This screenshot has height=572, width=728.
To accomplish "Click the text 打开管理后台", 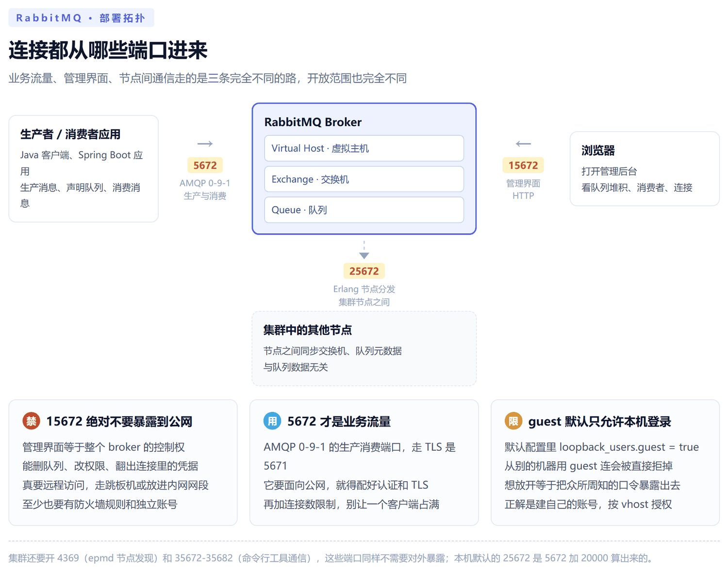I will (609, 171).
